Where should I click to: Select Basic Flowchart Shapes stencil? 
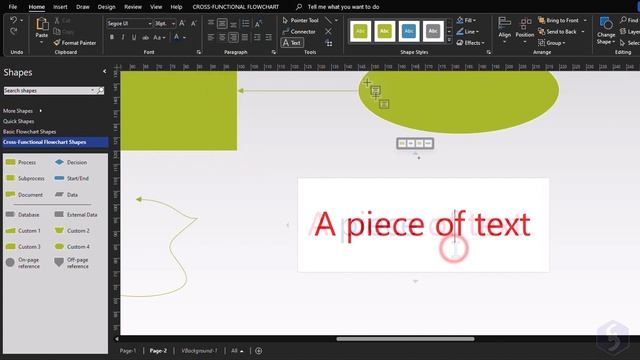tap(29, 131)
